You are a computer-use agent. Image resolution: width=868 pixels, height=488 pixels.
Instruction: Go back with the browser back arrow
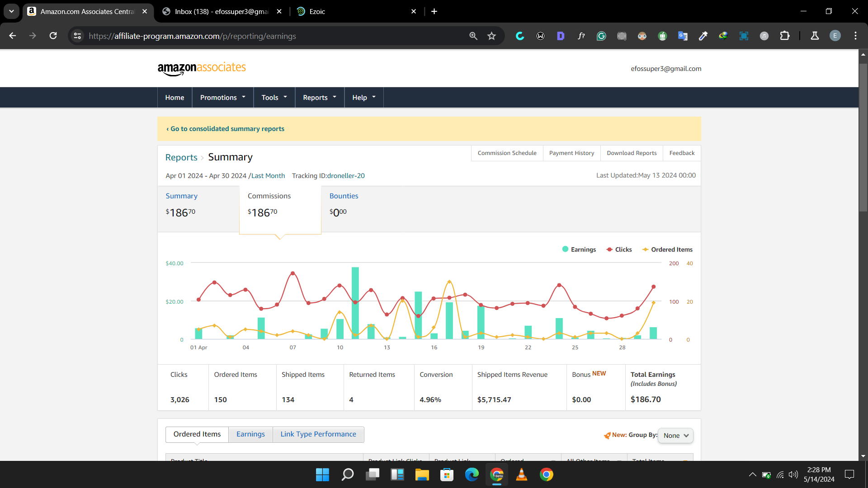(x=12, y=36)
